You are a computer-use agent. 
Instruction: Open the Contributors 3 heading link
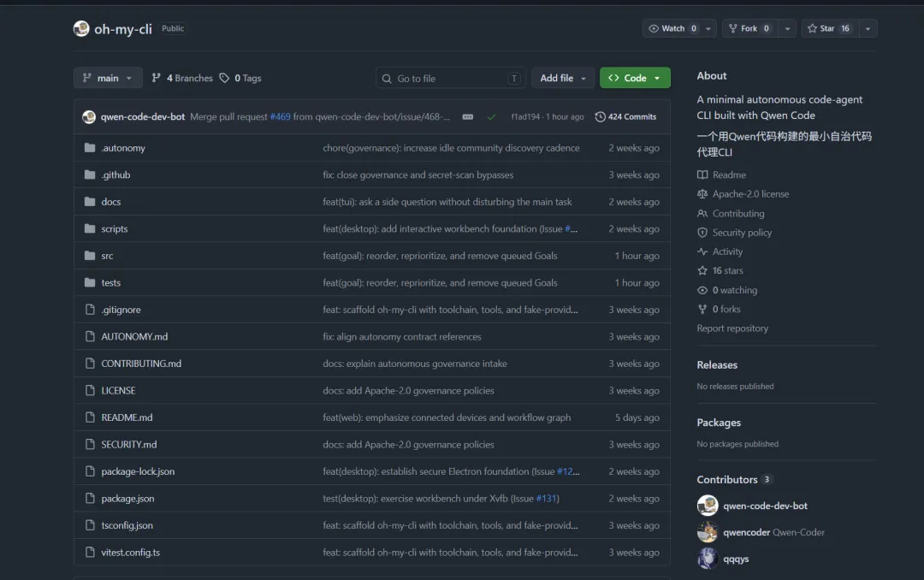(734, 480)
